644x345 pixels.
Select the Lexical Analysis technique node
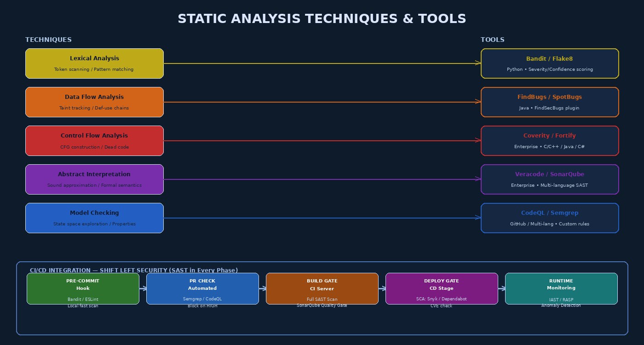(x=94, y=63)
